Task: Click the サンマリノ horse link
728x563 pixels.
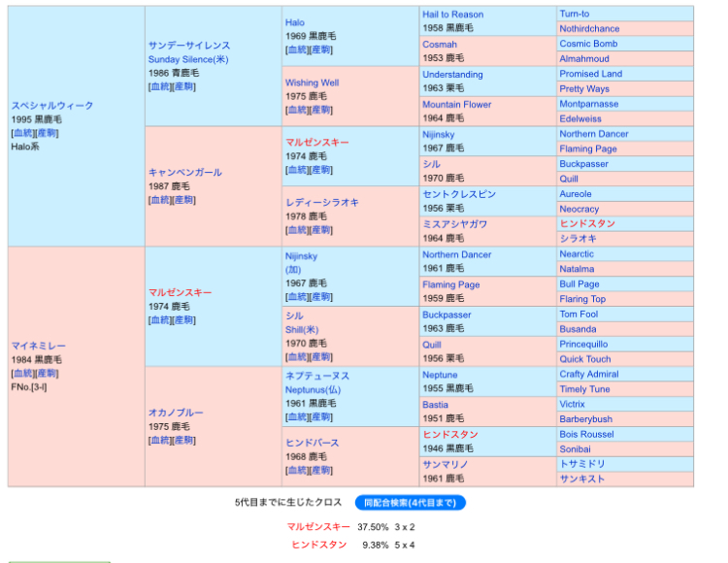Action: pyautogui.click(x=447, y=465)
